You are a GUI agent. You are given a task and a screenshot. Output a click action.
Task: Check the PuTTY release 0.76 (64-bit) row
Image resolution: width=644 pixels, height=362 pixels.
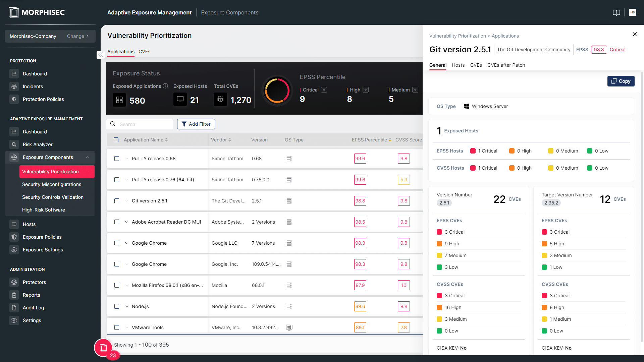coord(117,180)
